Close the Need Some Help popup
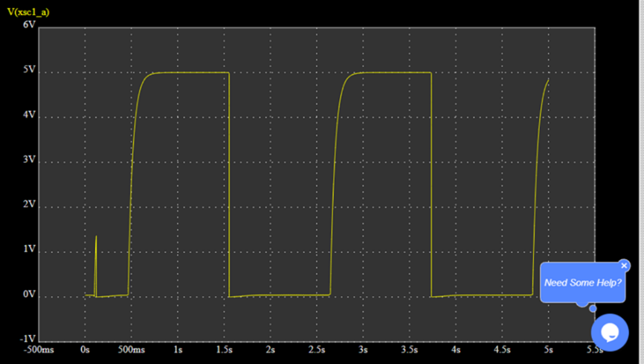The width and height of the screenshot is (644, 364). [624, 266]
